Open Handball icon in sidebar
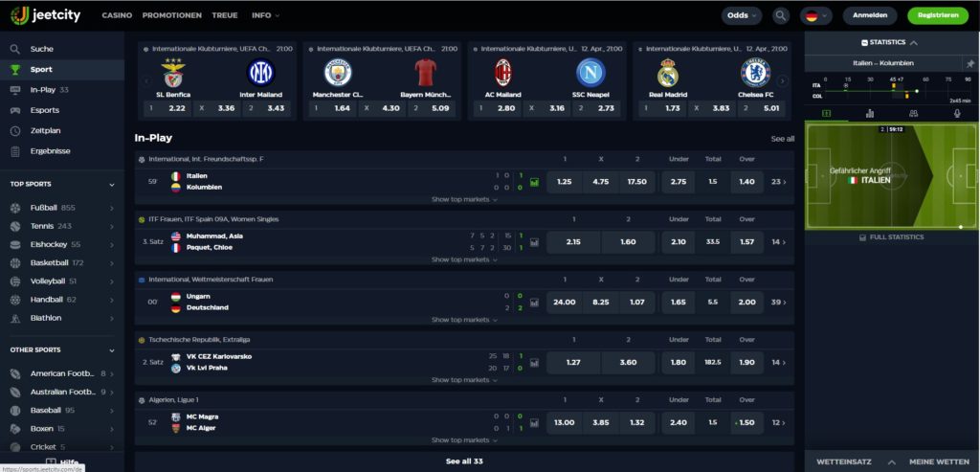 click(15, 300)
